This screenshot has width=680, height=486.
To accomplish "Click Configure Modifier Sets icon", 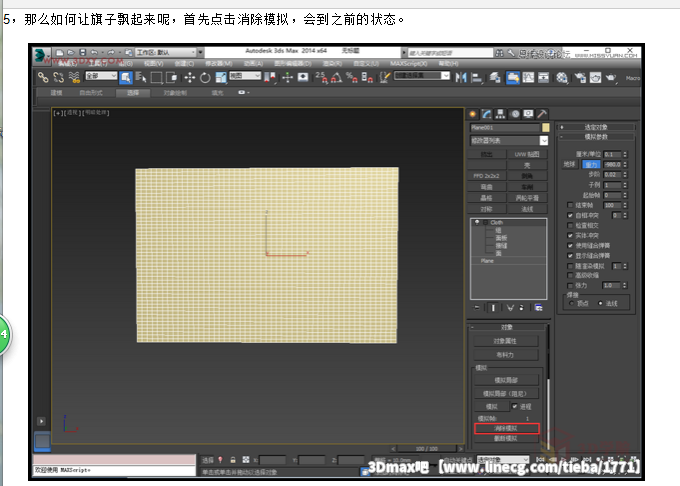I will (539, 308).
